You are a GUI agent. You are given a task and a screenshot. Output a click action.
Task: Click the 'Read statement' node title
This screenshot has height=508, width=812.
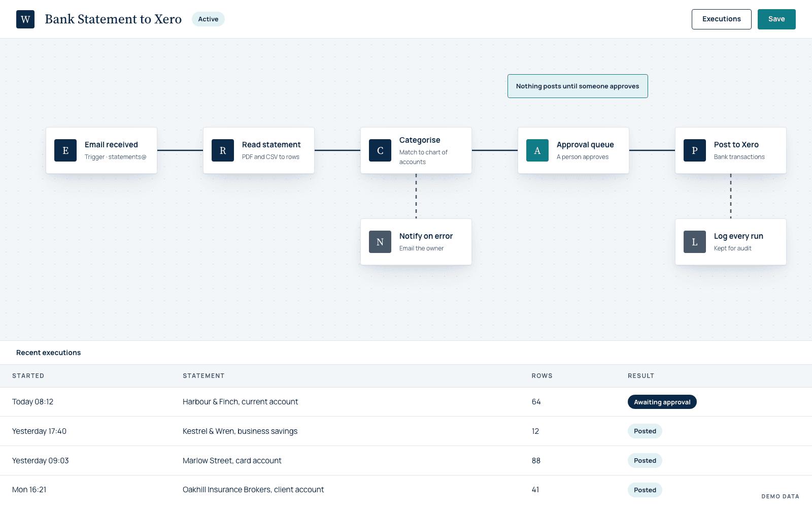(271, 145)
